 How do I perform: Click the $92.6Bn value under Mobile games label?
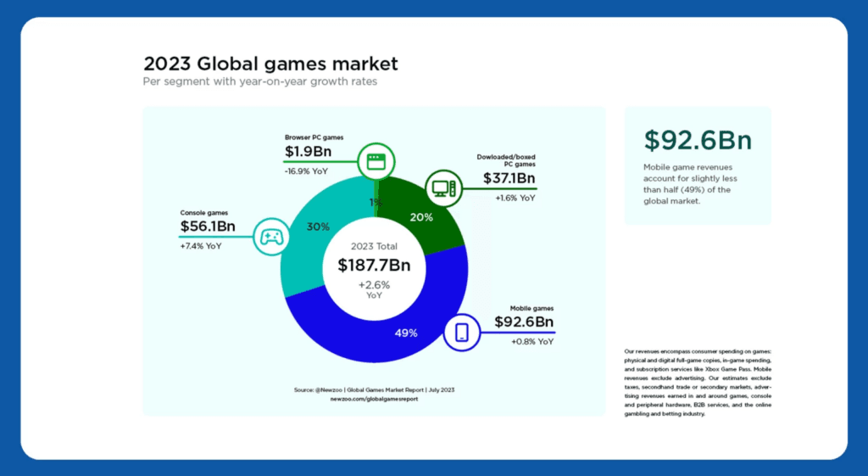[x=524, y=322]
